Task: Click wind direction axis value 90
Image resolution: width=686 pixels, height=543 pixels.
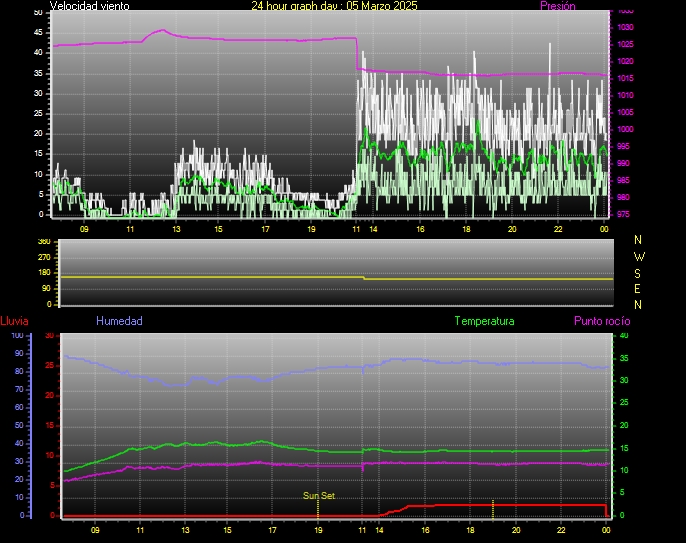Action: (46, 289)
